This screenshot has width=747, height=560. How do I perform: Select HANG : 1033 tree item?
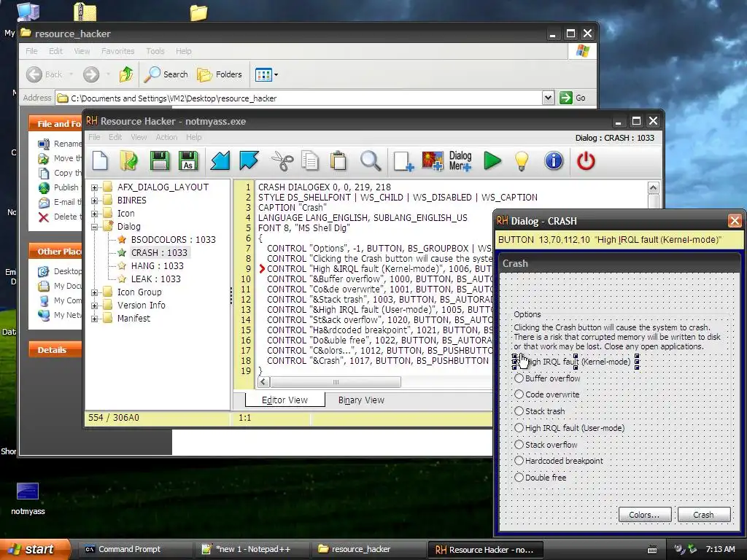pyautogui.click(x=158, y=265)
